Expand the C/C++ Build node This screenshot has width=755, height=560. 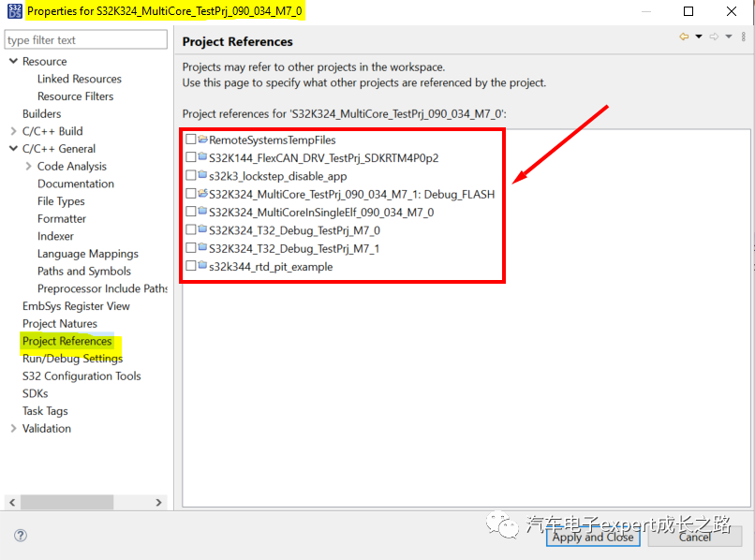click(x=13, y=131)
